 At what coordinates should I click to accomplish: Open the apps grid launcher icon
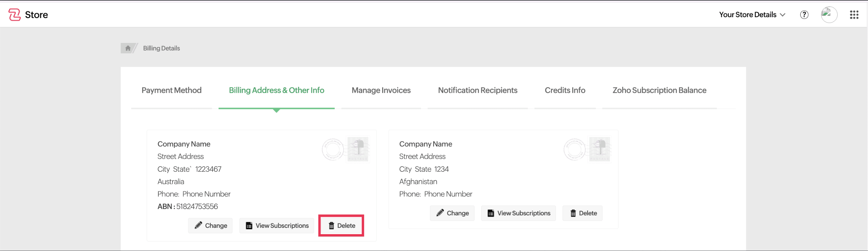point(854,15)
